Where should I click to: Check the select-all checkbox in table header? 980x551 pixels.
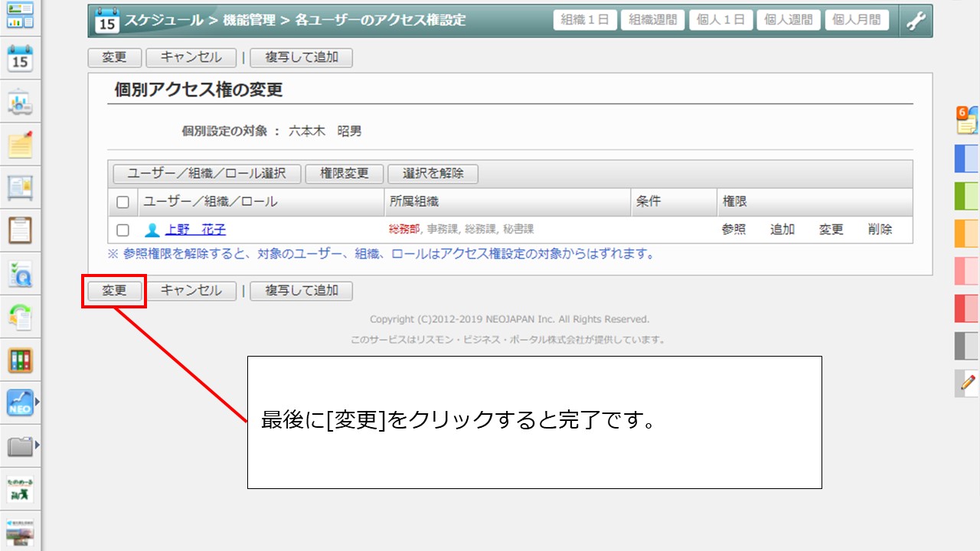[x=122, y=203]
